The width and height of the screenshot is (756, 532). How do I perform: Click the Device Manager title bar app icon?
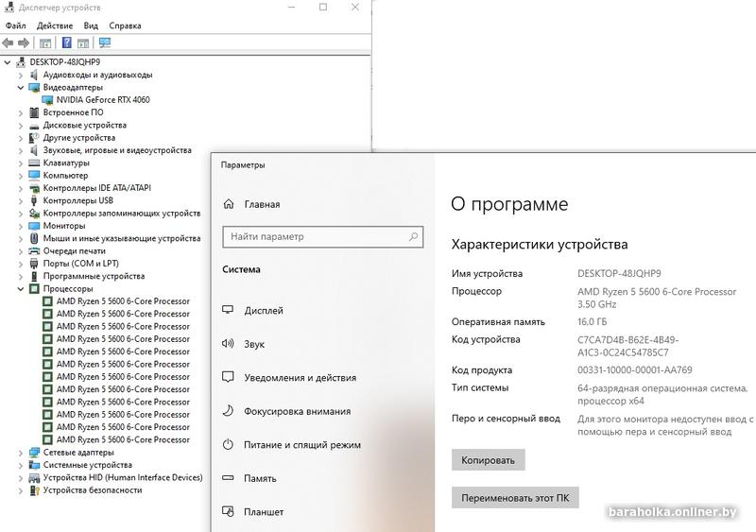click(x=9, y=8)
